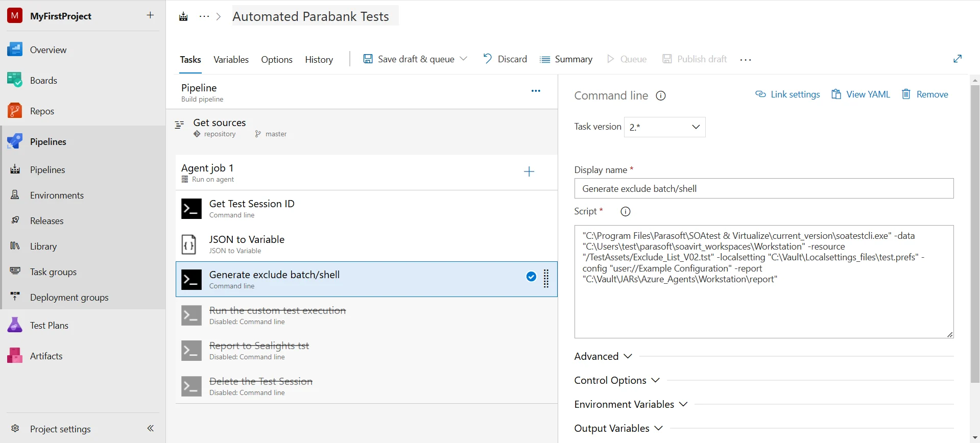Click the Deployment groups icon
The width and height of the screenshot is (980, 443).
(x=15, y=297)
